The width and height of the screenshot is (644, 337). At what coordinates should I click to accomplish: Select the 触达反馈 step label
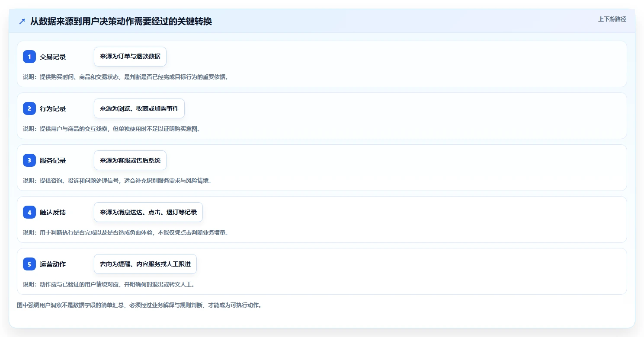53,212
